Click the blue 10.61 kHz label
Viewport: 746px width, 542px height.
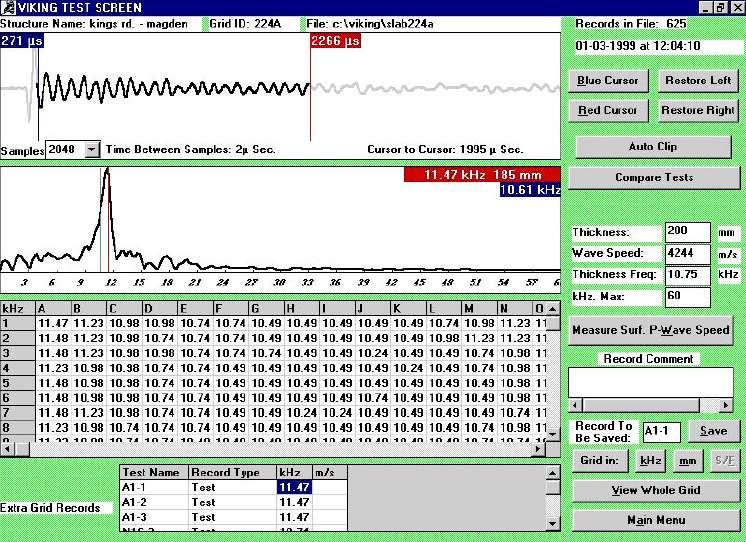click(x=530, y=190)
